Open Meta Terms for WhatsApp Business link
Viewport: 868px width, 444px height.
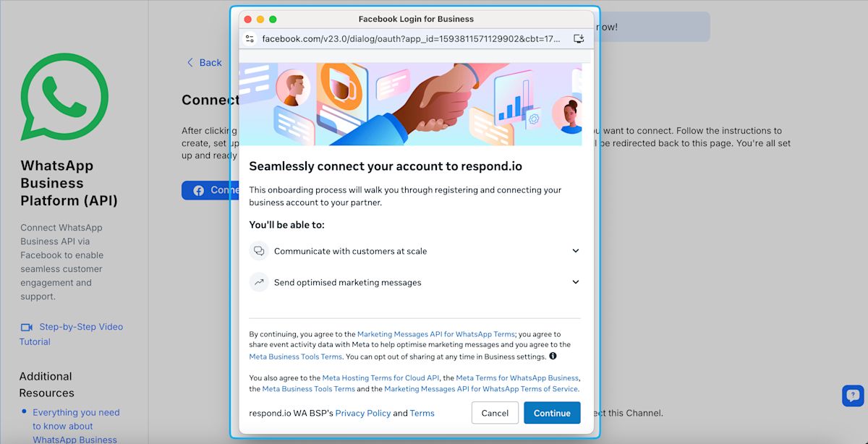[x=516, y=378]
